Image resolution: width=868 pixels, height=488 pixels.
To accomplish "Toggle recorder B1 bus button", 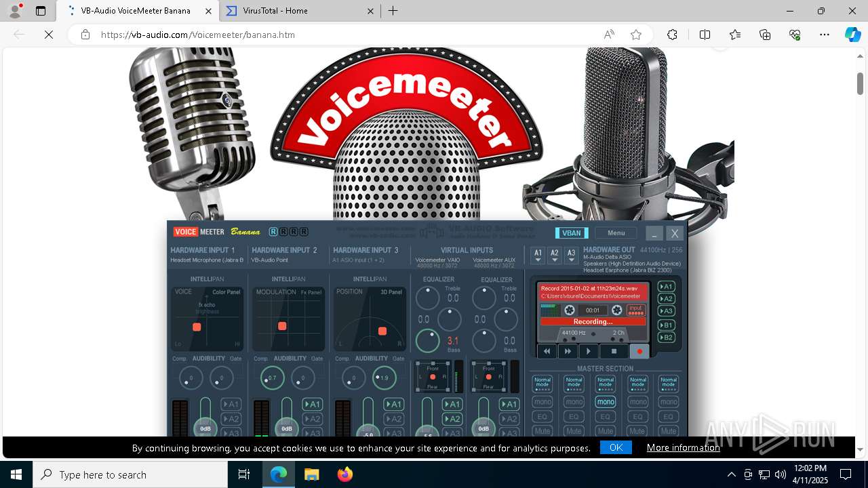I will pyautogui.click(x=666, y=325).
